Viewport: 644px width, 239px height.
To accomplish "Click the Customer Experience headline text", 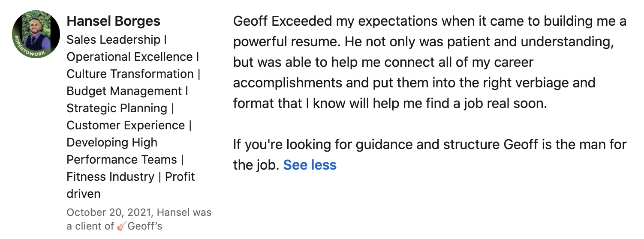I will [126, 125].
